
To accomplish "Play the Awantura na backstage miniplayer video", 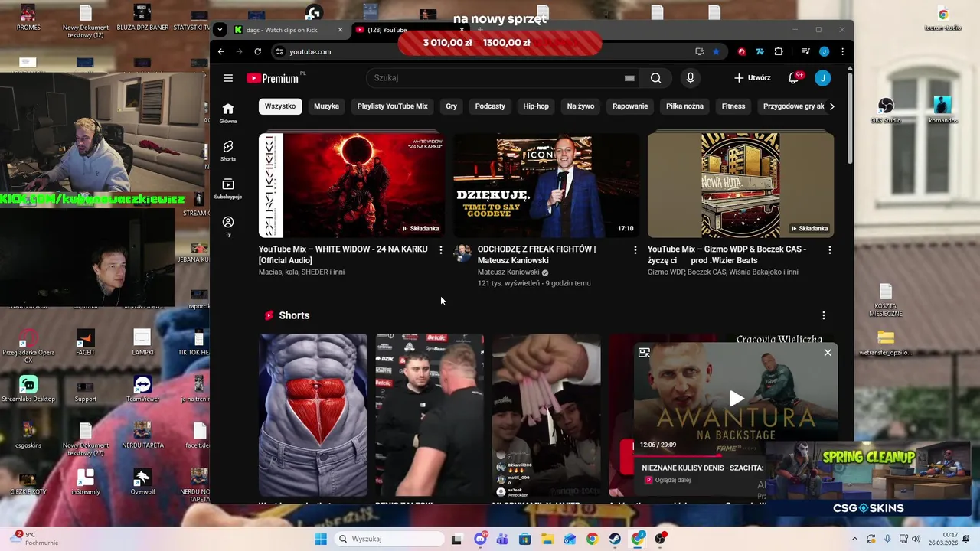I will pos(736,398).
